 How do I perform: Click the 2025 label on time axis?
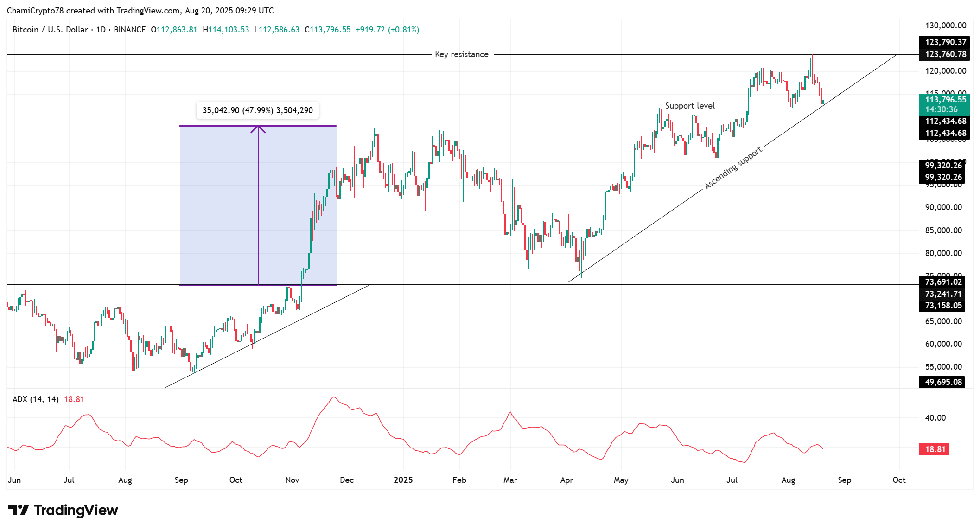click(403, 480)
